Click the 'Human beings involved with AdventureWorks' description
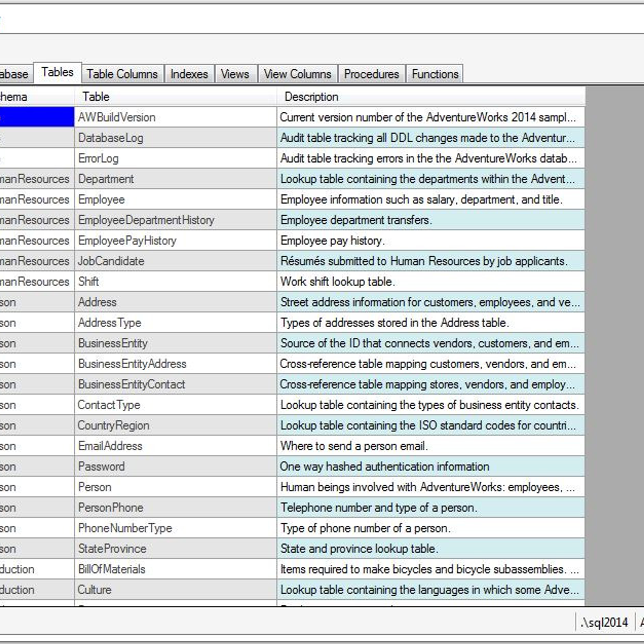 pyautogui.click(x=431, y=487)
